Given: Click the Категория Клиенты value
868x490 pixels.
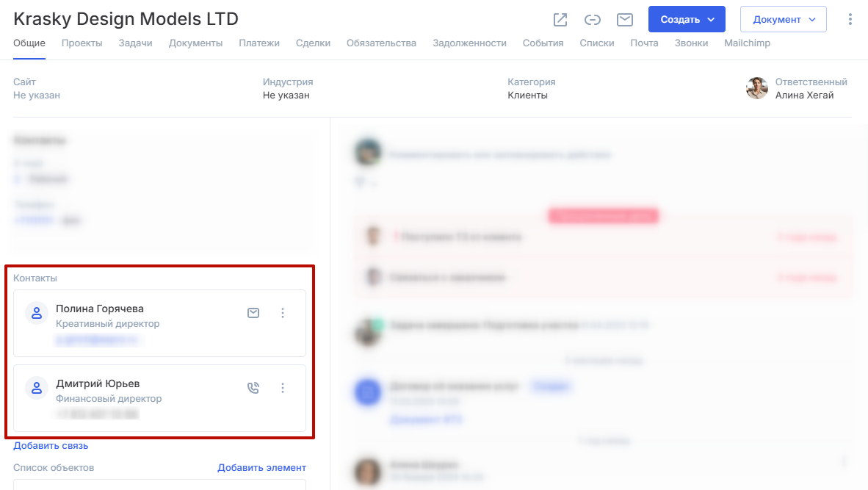Looking at the screenshot, I should [527, 96].
